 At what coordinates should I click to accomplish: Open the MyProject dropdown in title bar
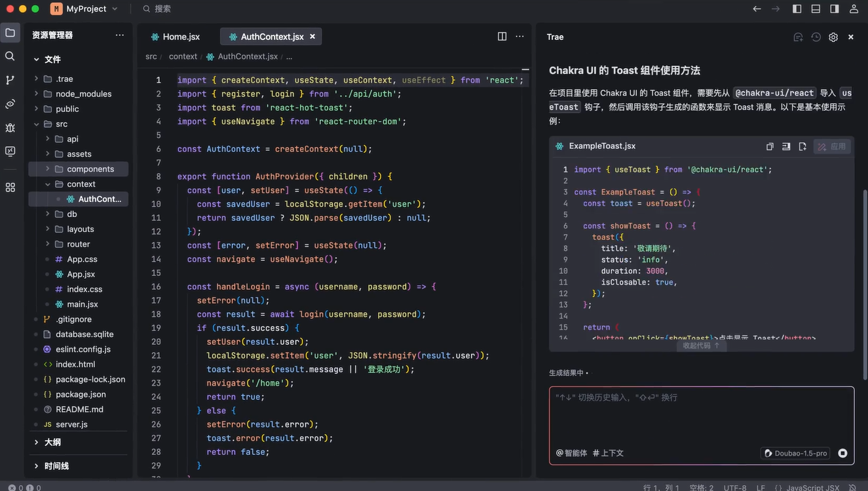point(85,9)
